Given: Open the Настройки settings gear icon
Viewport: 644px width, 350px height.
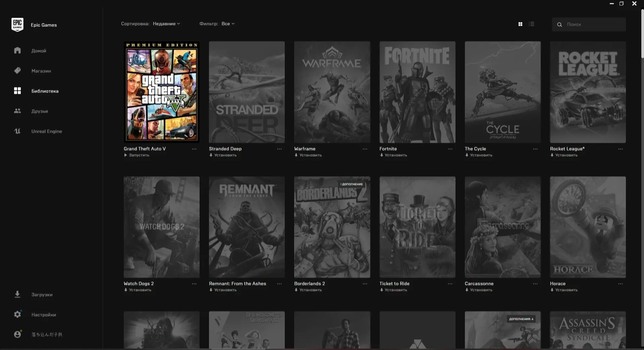Looking at the screenshot, I should click(17, 314).
